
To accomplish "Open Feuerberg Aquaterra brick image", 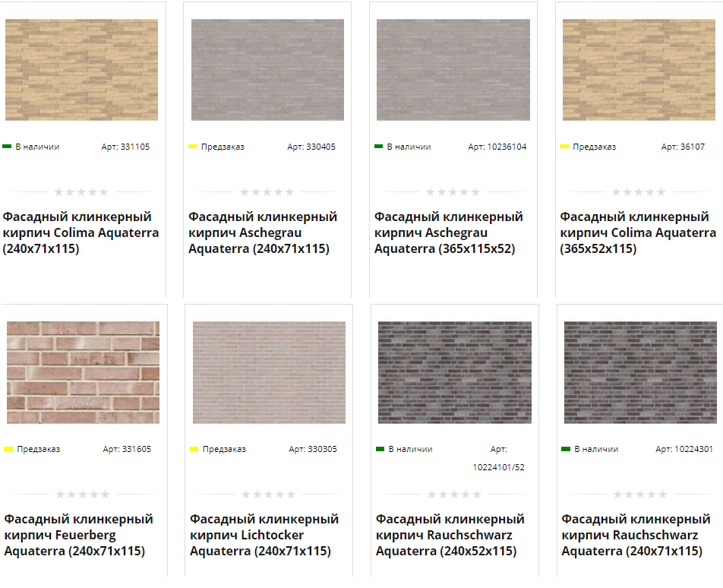I will click(83, 372).
